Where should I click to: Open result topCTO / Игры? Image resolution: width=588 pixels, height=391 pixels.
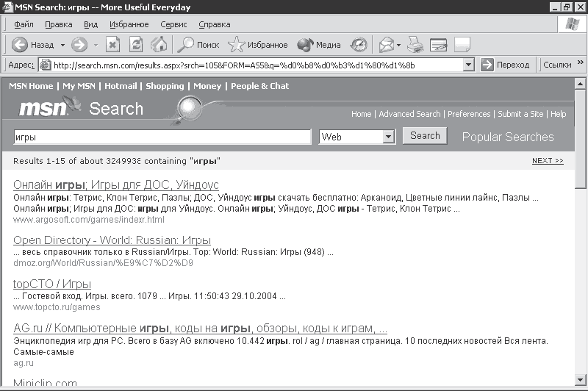tap(52, 284)
